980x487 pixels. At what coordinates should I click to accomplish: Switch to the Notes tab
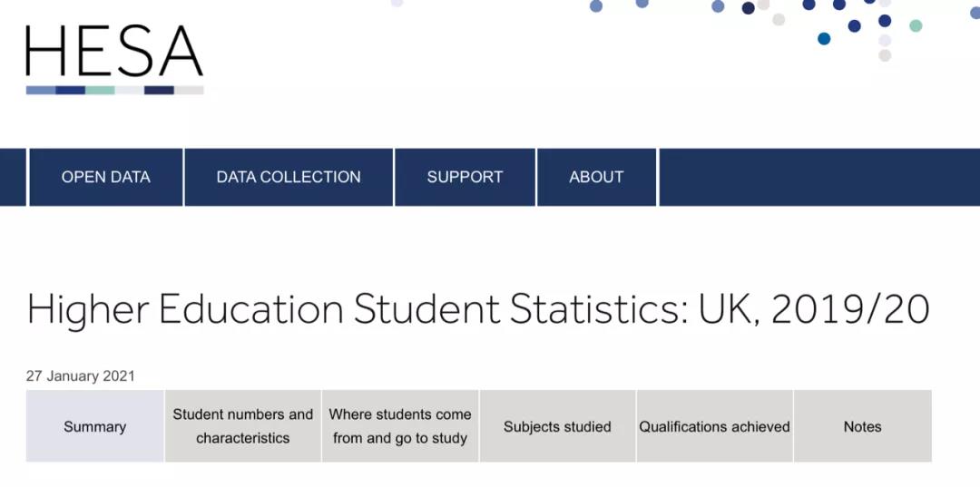click(863, 426)
